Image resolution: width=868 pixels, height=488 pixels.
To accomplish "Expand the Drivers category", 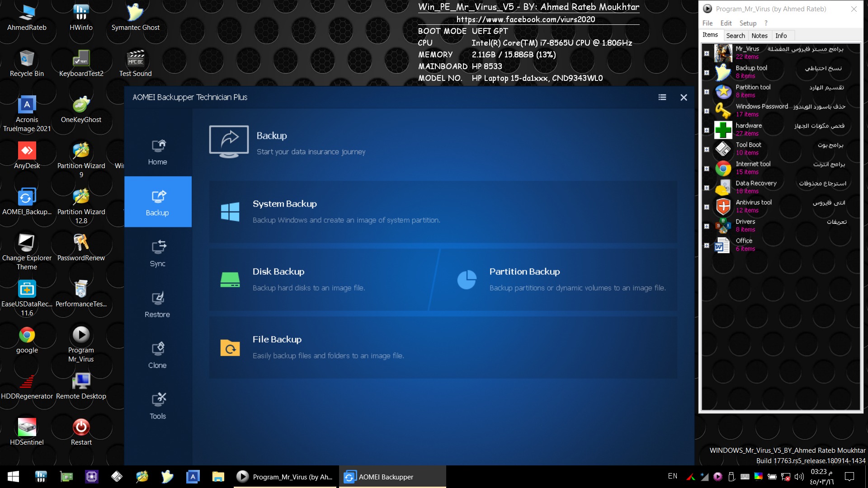I will [x=707, y=226].
